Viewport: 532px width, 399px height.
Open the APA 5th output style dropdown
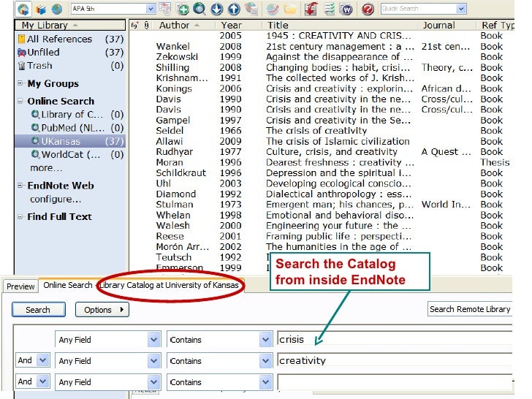(151, 9)
